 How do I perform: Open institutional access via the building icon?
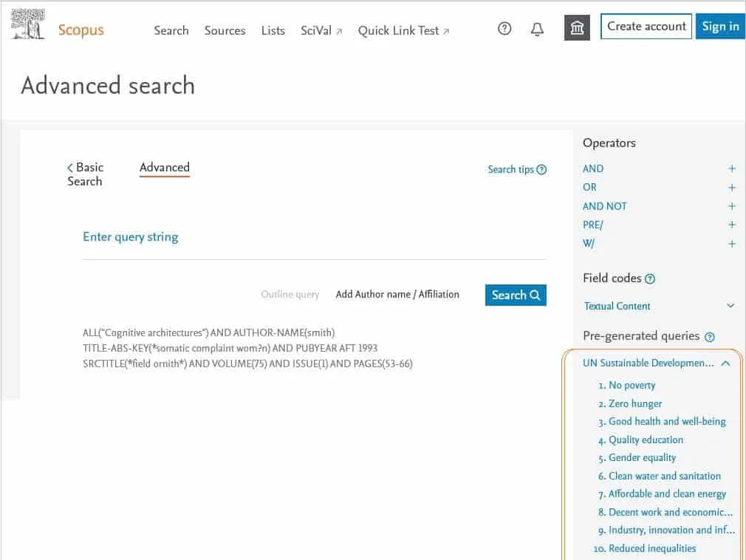point(576,27)
